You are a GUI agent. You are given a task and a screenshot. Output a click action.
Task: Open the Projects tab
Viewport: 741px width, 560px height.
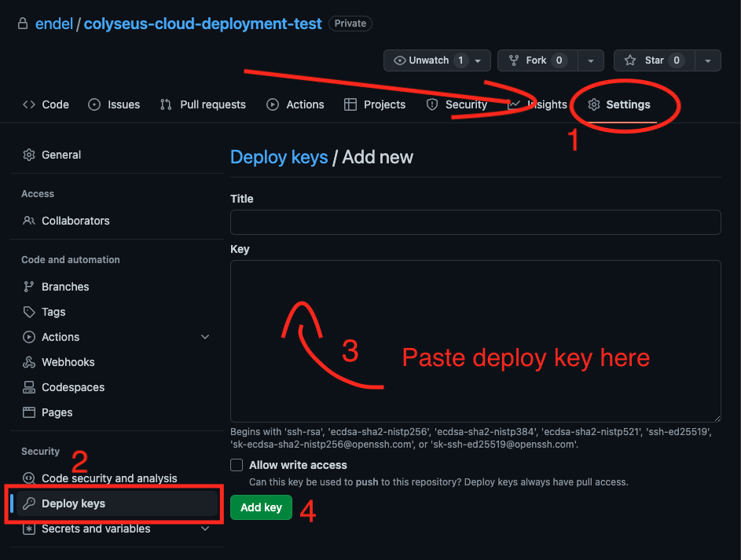click(375, 104)
